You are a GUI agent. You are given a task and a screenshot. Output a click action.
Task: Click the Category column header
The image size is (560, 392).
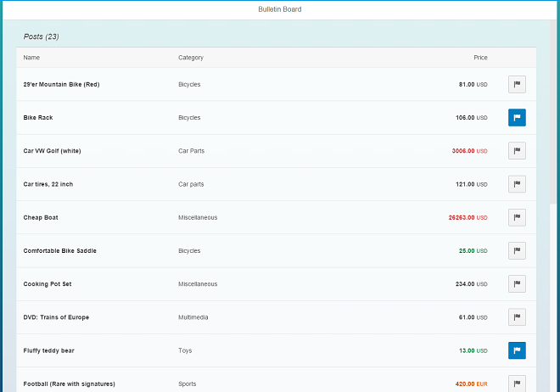pyautogui.click(x=190, y=58)
